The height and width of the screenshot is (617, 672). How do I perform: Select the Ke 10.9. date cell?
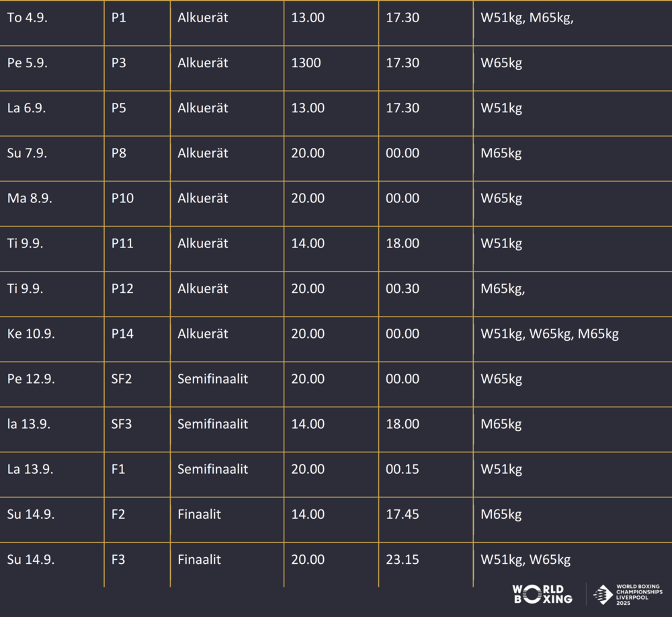tap(52, 339)
